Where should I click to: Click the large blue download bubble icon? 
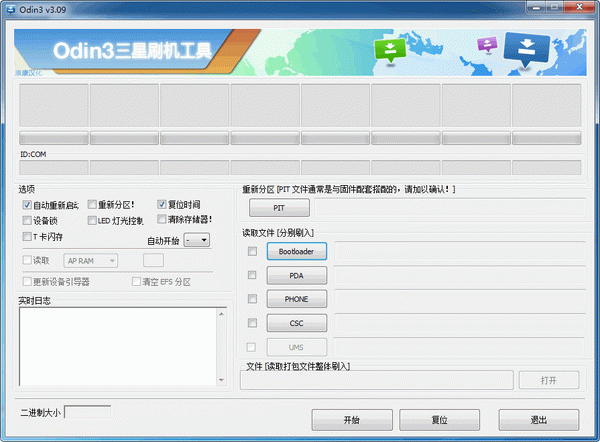pyautogui.click(x=527, y=49)
